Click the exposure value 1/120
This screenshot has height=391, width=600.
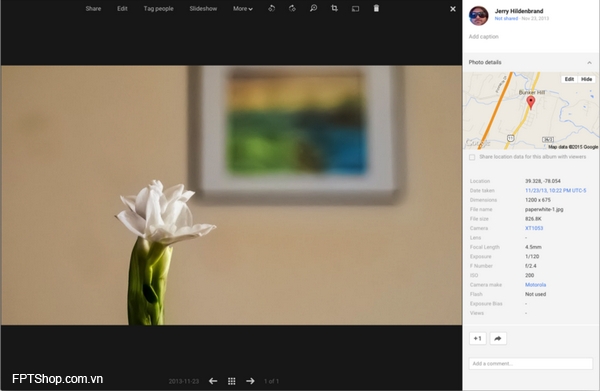pyautogui.click(x=532, y=256)
